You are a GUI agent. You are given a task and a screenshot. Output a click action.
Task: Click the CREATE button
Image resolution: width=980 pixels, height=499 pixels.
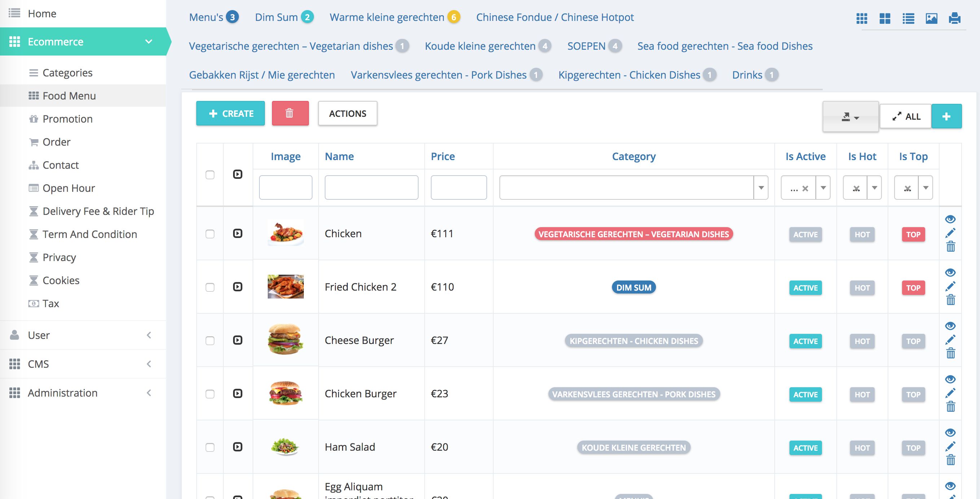point(231,113)
